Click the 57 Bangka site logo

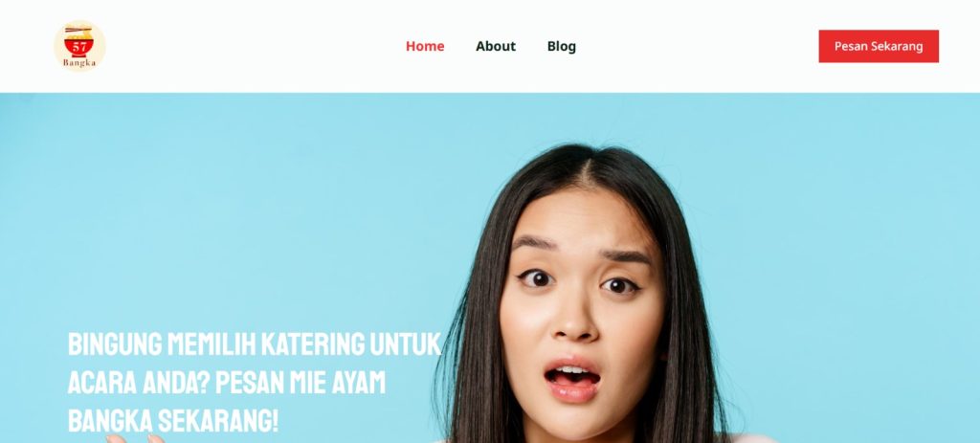(79, 46)
